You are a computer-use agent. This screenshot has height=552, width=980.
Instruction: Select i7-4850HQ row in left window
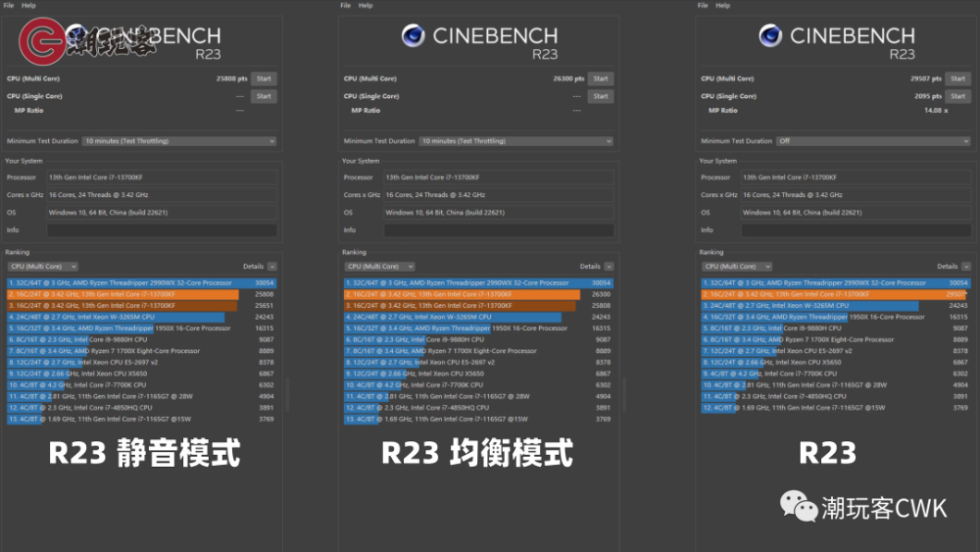(142, 408)
